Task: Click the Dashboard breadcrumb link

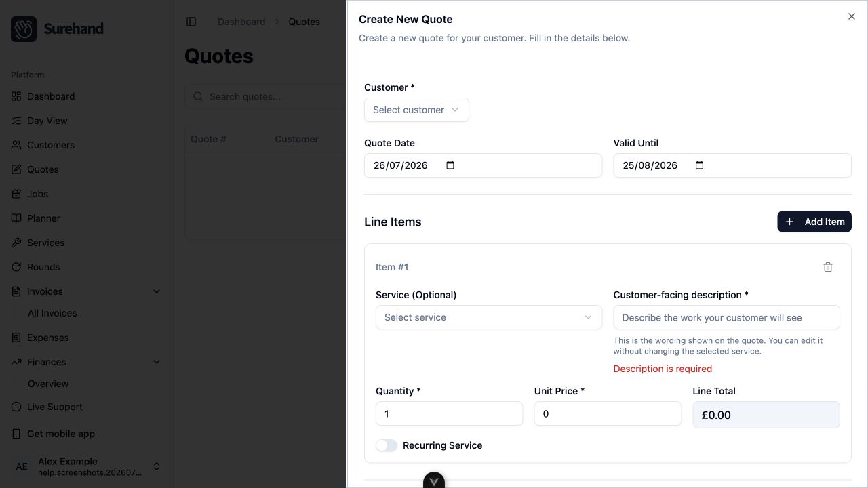Action: pyautogui.click(x=241, y=22)
